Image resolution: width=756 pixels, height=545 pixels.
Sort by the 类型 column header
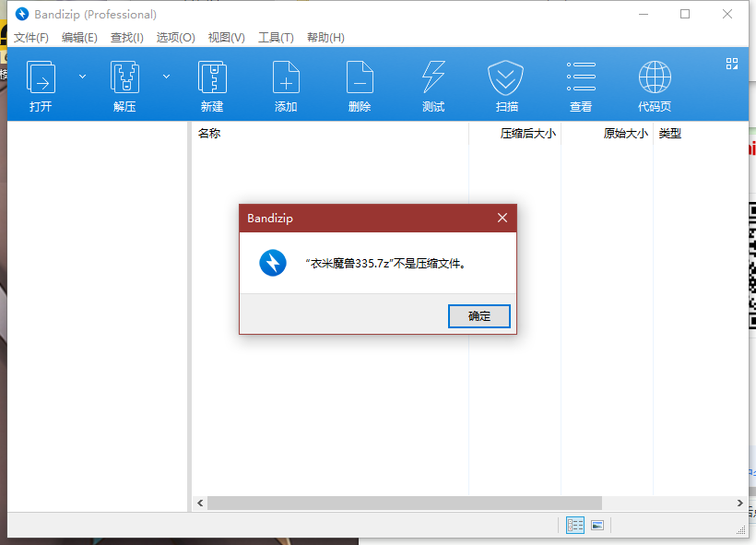point(700,134)
